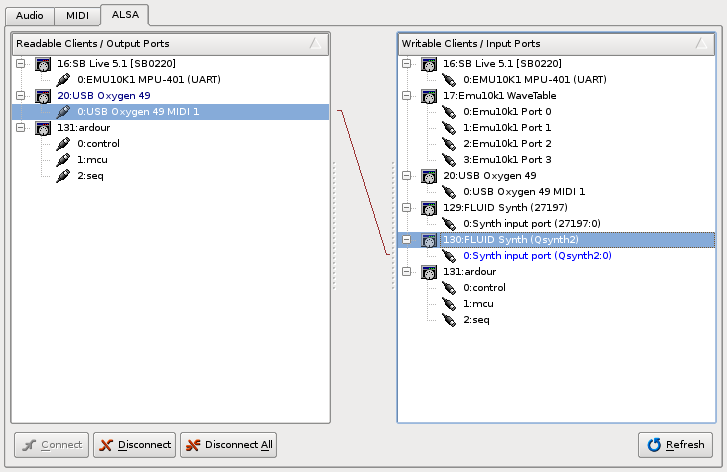This screenshot has width=727, height=472.
Task: Switch to the Audio tab
Action: [x=30, y=16]
